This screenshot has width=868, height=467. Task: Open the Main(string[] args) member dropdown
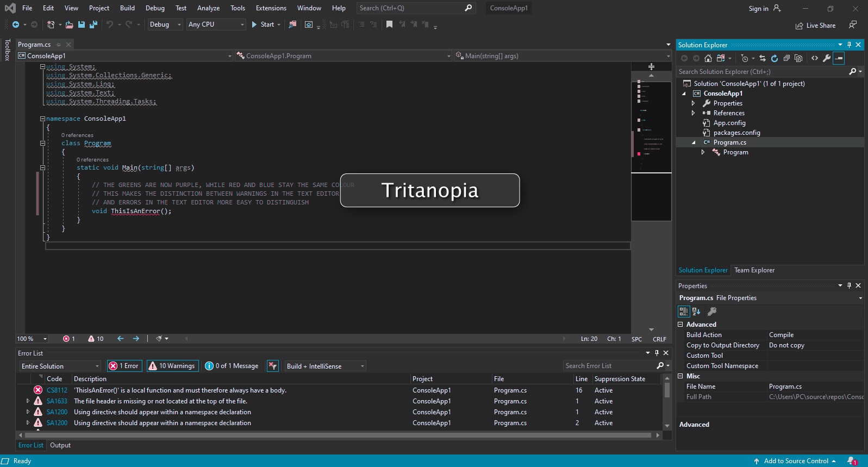[x=563, y=55]
